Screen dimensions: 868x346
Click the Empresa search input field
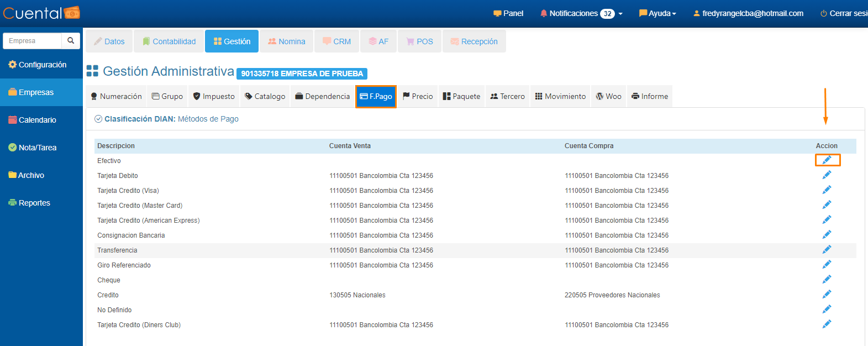[x=32, y=41]
